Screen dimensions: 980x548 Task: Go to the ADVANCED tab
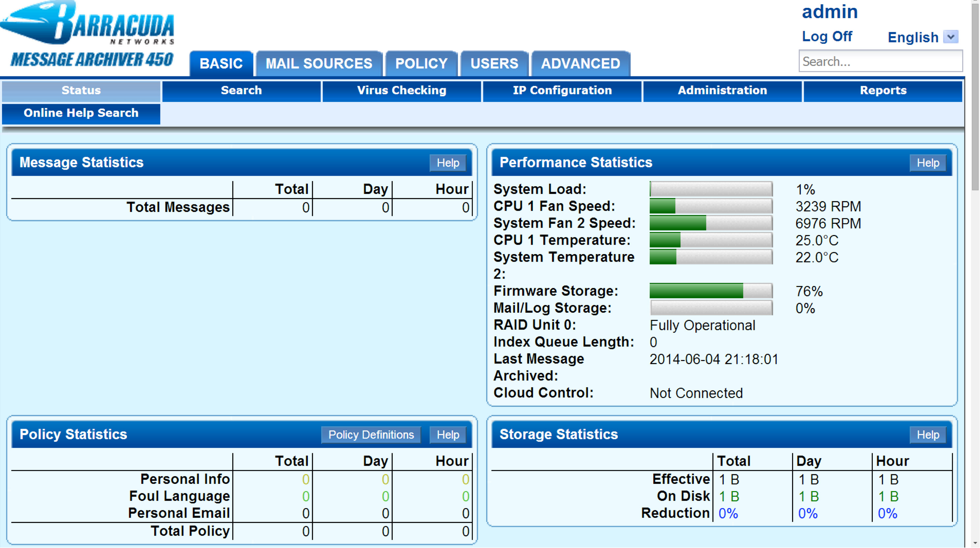tap(580, 64)
